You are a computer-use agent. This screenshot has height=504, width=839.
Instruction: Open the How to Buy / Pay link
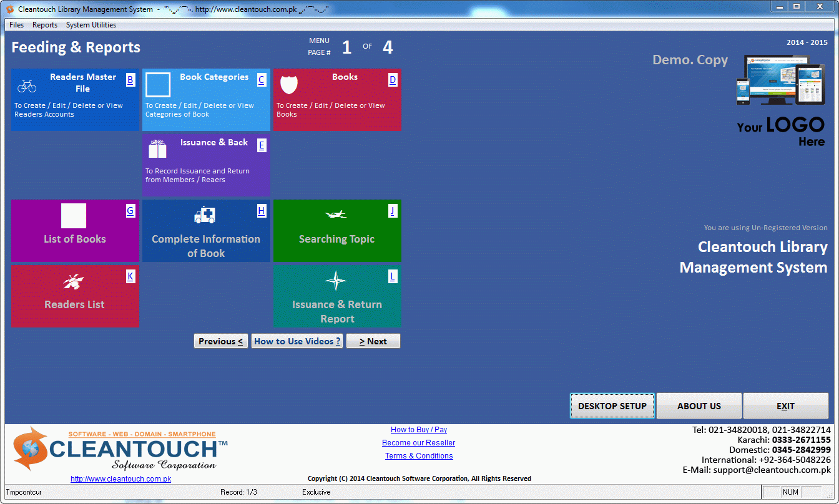click(419, 430)
